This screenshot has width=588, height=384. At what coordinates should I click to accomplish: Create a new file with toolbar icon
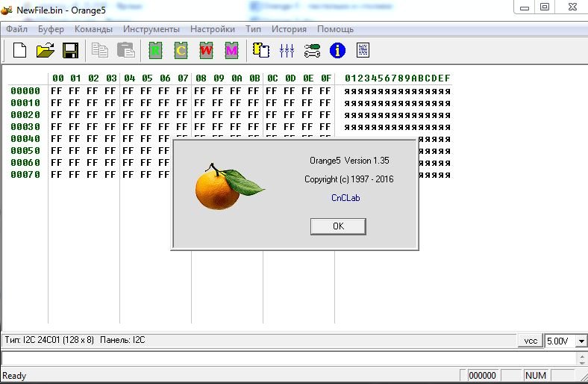click(19, 50)
